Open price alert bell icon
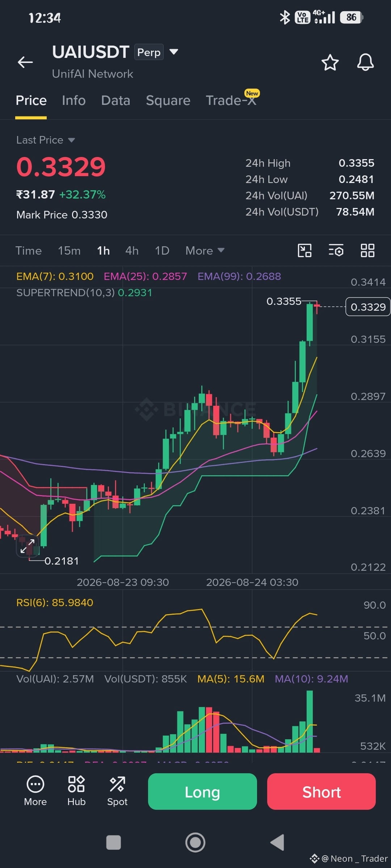This screenshot has width=391, height=868. (x=365, y=63)
